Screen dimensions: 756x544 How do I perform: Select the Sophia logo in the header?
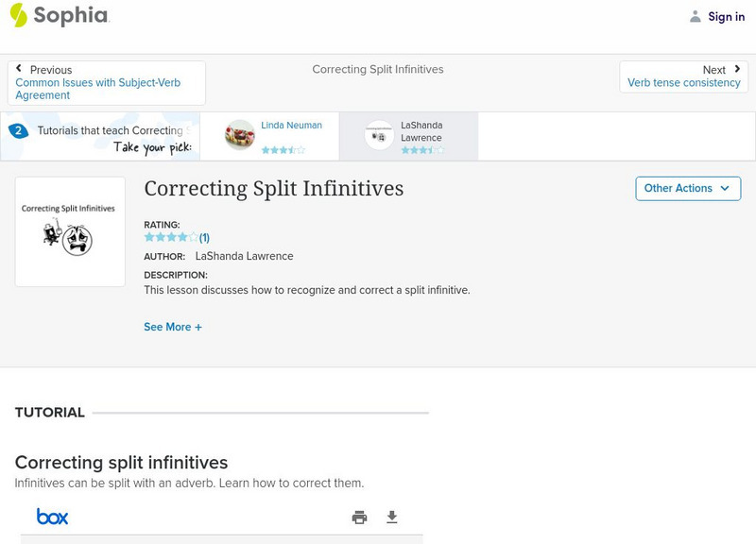(61, 16)
